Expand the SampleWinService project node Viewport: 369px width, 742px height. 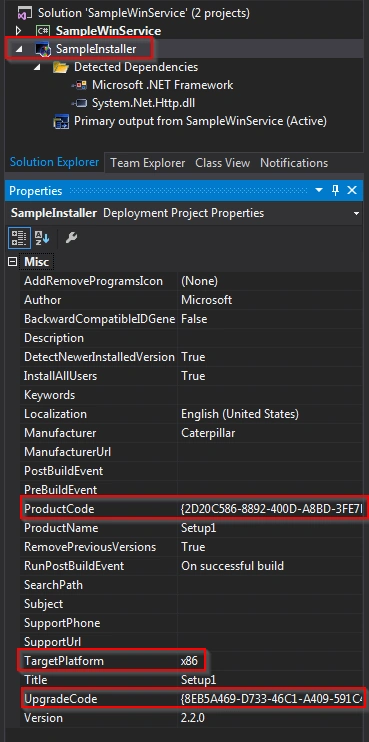click(18, 31)
